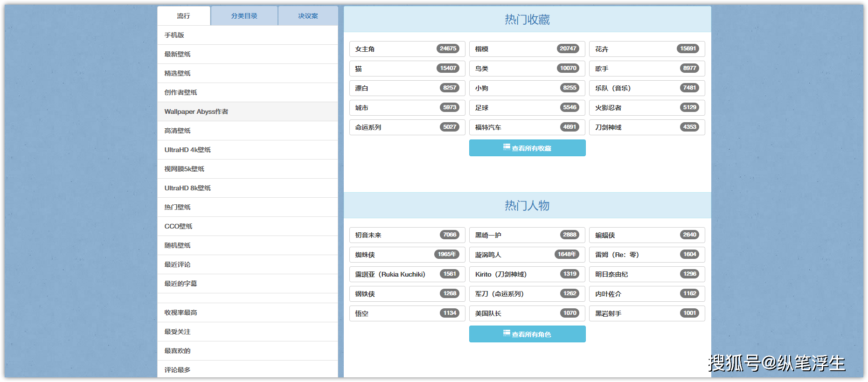Open 初音未来 character wallpapers

point(407,235)
